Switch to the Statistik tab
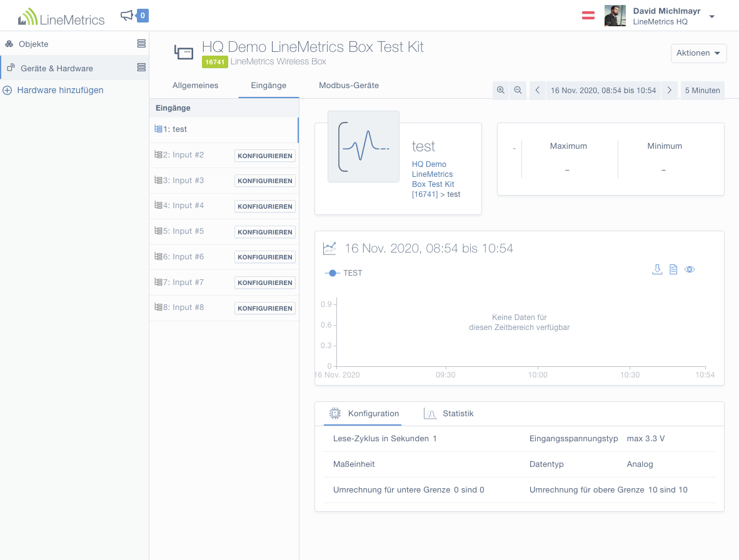The height and width of the screenshot is (560, 739). click(449, 414)
